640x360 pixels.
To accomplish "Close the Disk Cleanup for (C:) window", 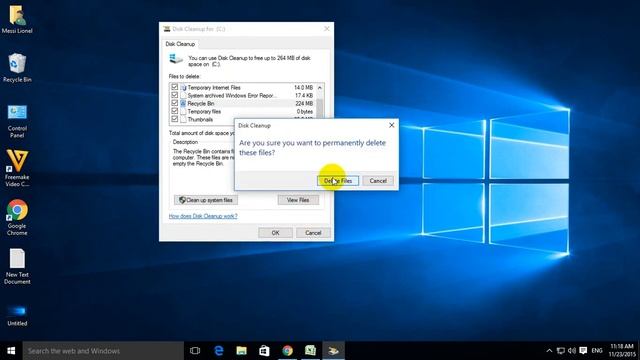I will (x=327, y=29).
